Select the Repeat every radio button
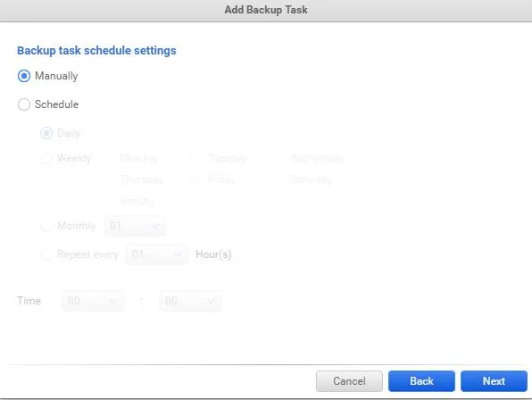Viewport: 532px width, 400px height. [46, 254]
